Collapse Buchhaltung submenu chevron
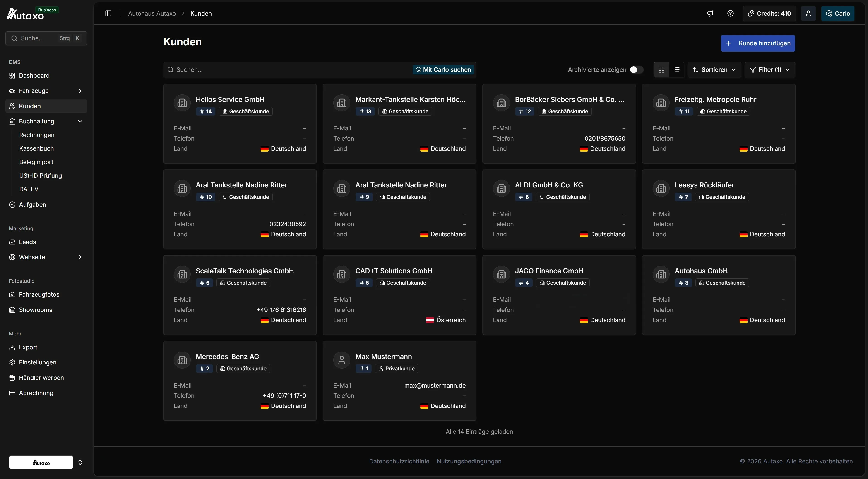This screenshot has height=479, width=868. [x=80, y=121]
